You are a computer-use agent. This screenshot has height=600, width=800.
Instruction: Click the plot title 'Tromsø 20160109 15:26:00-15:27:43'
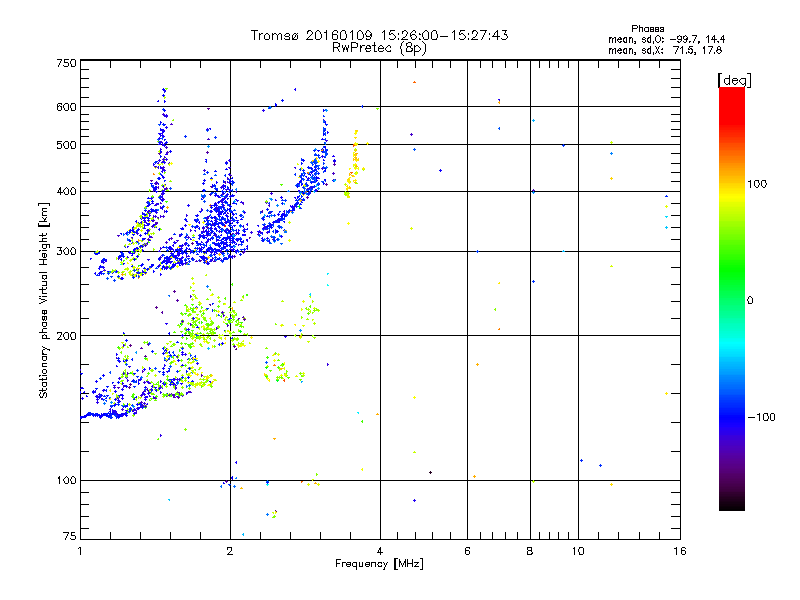(x=379, y=35)
